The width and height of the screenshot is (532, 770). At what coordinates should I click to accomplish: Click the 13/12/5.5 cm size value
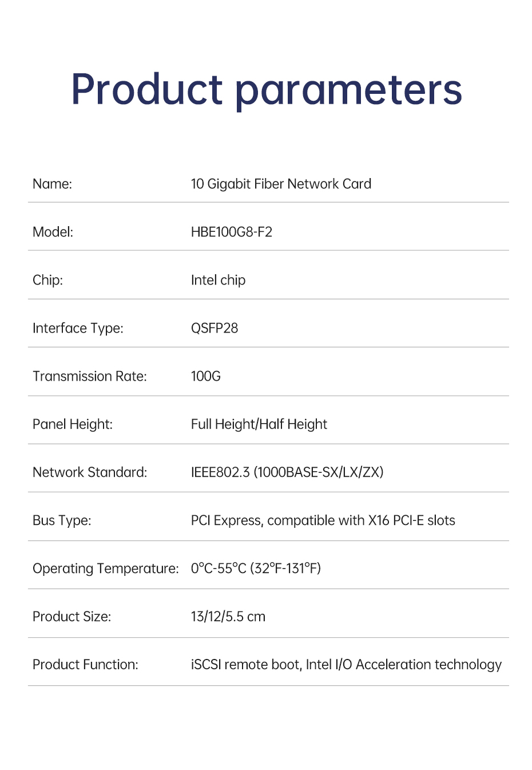pos(228,617)
